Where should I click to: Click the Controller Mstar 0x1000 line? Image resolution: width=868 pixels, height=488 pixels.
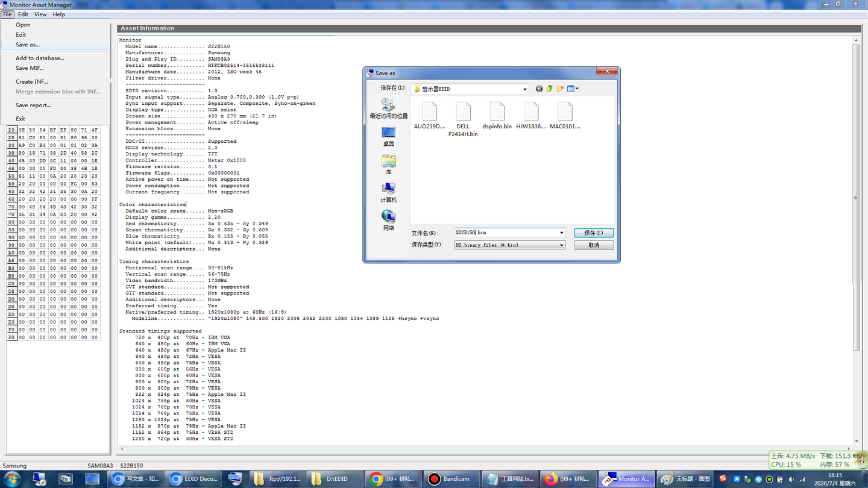tap(185, 161)
